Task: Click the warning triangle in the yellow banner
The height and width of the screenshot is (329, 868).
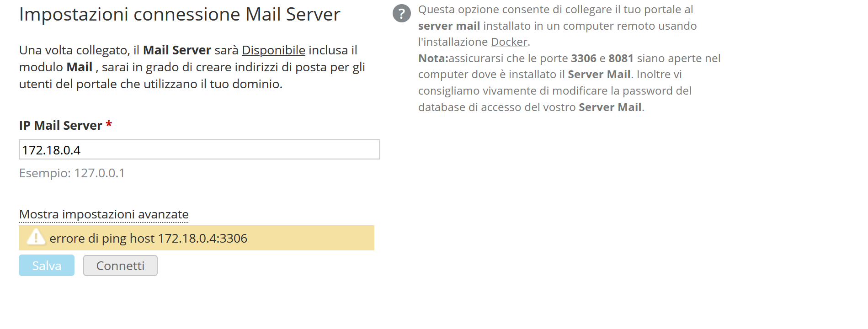Action: pos(36,237)
